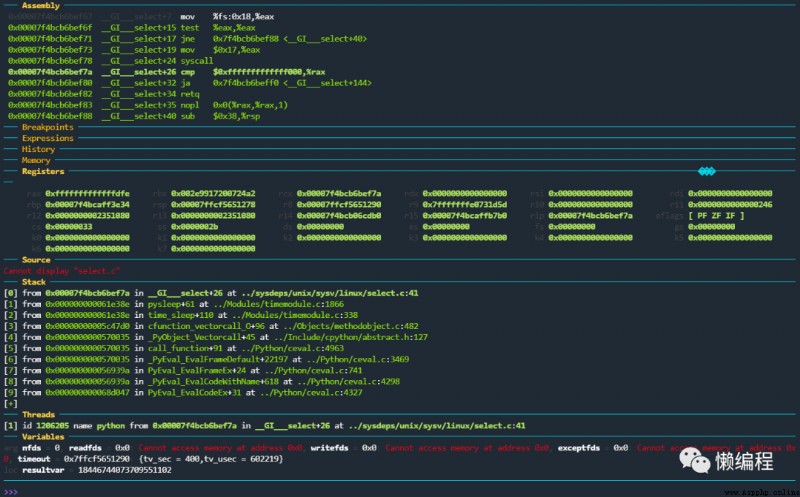Select stack frame [1] pysleep+61
The image size is (800, 497).
174,304
